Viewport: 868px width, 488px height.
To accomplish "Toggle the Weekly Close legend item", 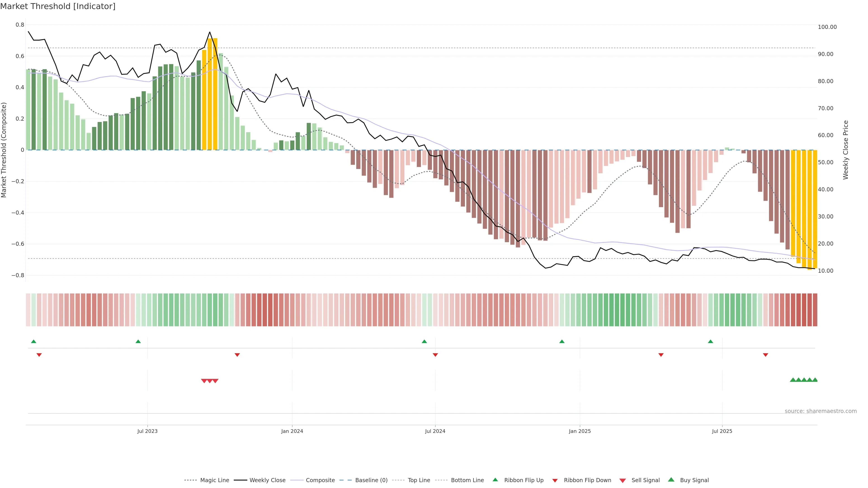I will tap(267, 480).
